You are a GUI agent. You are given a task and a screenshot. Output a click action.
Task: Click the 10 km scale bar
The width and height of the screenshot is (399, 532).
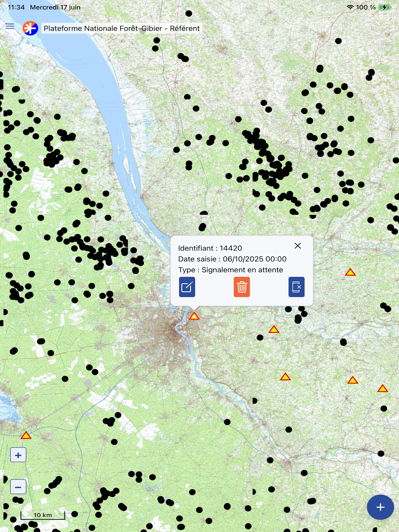43,515
